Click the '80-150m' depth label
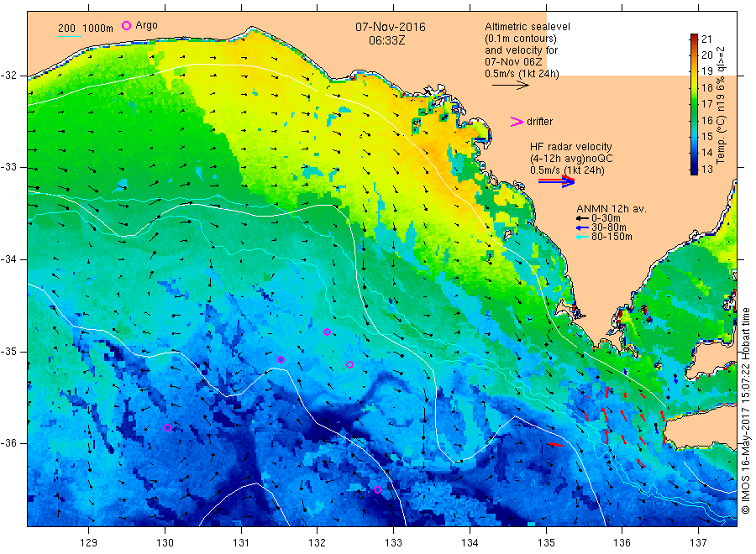Image resolution: width=756 pixels, height=554 pixels. click(x=612, y=237)
